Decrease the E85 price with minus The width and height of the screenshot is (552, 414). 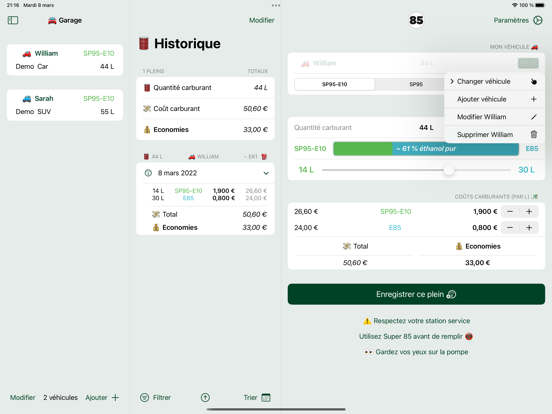[510, 228]
